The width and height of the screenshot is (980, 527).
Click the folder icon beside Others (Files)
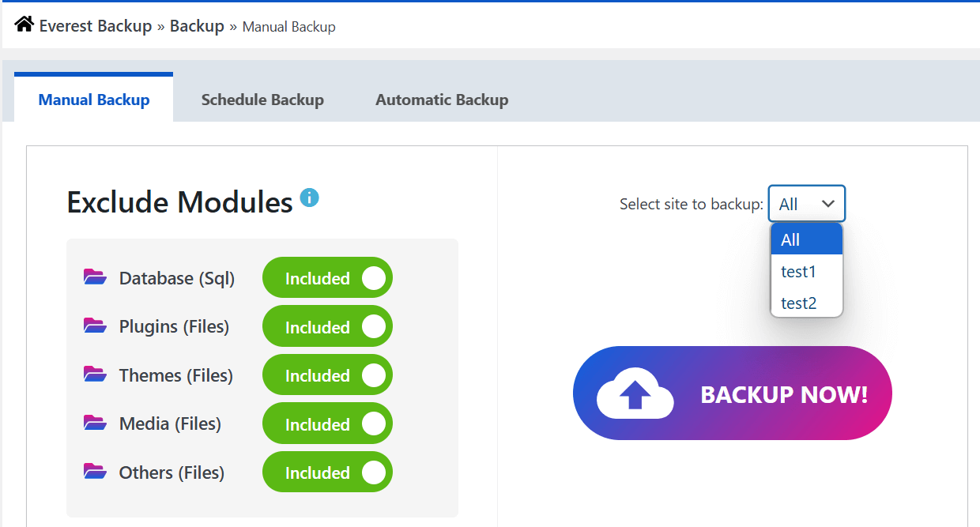(x=94, y=472)
